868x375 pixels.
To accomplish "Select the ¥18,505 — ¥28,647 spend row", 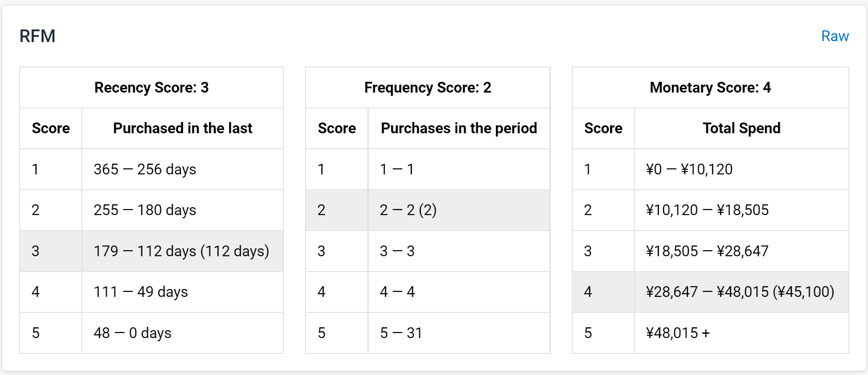I will tap(710, 251).
